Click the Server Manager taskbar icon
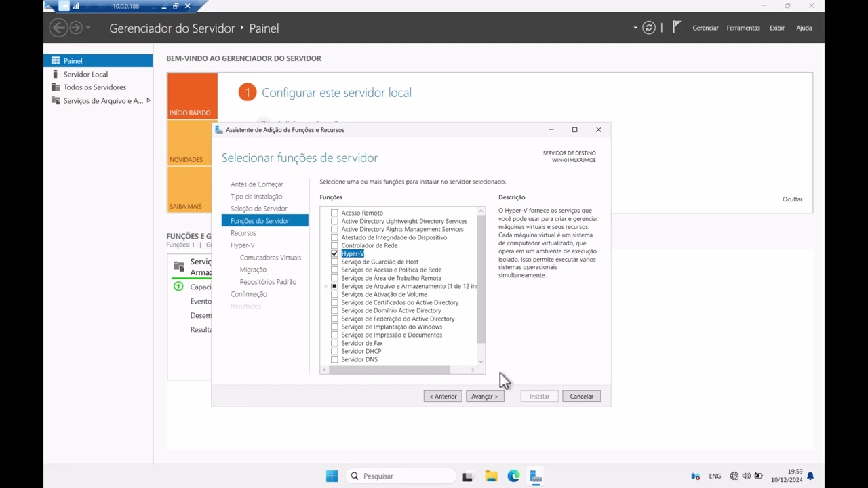This screenshot has width=868, height=488. pyautogui.click(x=536, y=476)
